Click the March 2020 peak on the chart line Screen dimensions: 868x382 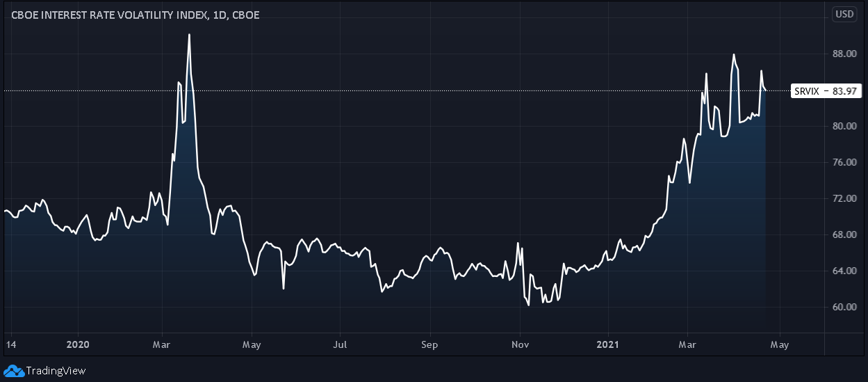(x=189, y=35)
